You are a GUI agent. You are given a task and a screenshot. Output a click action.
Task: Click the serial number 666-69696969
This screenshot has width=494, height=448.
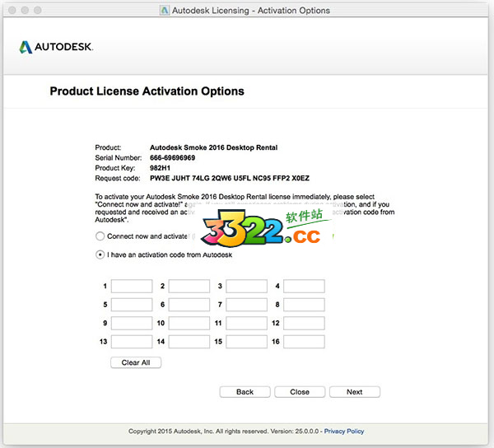(x=172, y=157)
